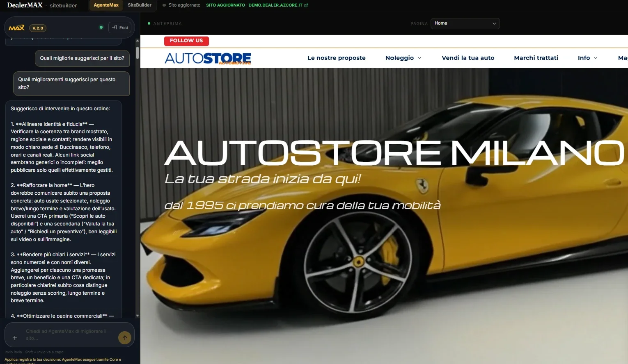Image resolution: width=628 pixels, height=364 pixels.
Task: Open the Pagina Home dropdown
Action: point(465,23)
